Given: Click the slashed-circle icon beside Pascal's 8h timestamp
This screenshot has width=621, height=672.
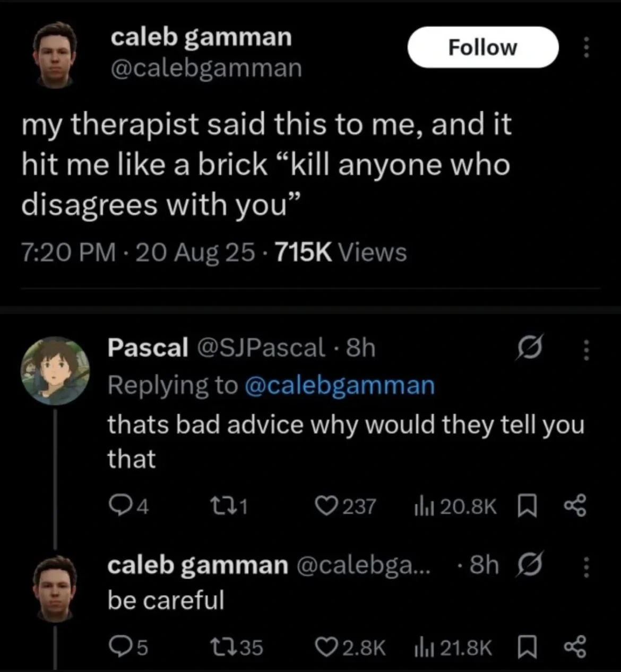Looking at the screenshot, I should tap(528, 350).
